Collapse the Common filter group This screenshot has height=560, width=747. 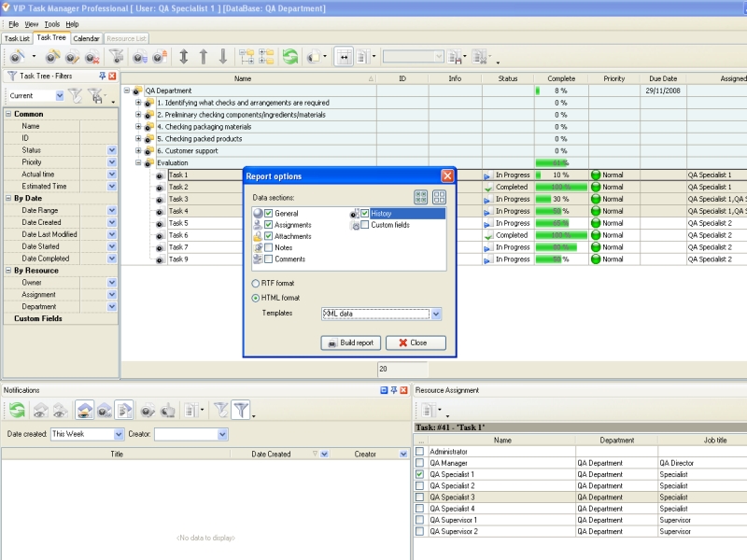[8, 114]
